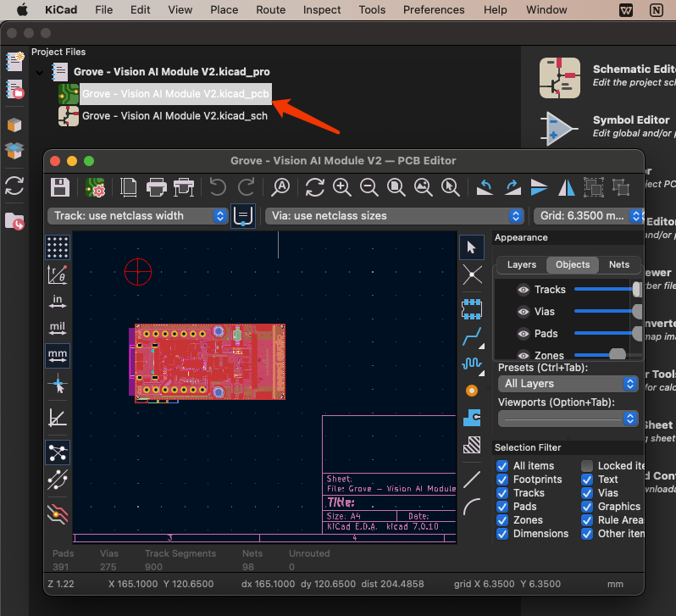Screen dimensions: 676x616
Task: Select the Add Via orange circle tool
Action: coord(472,391)
